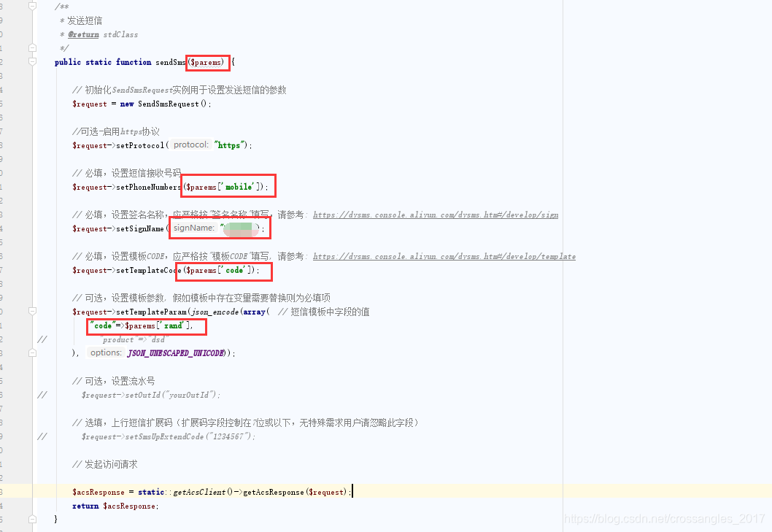Click the options: parameter hint
The image size is (772, 532).
(106, 352)
